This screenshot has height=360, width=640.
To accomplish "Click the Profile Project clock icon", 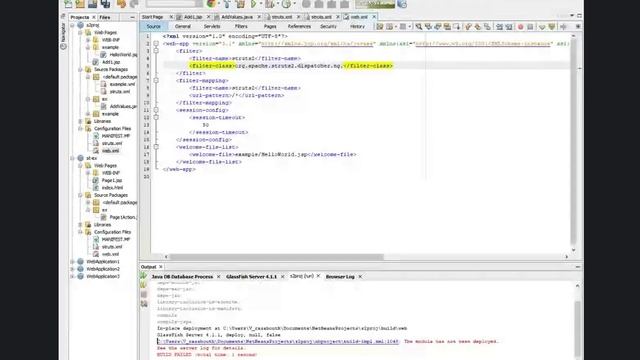I will pyautogui.click(x=287, y=4).
